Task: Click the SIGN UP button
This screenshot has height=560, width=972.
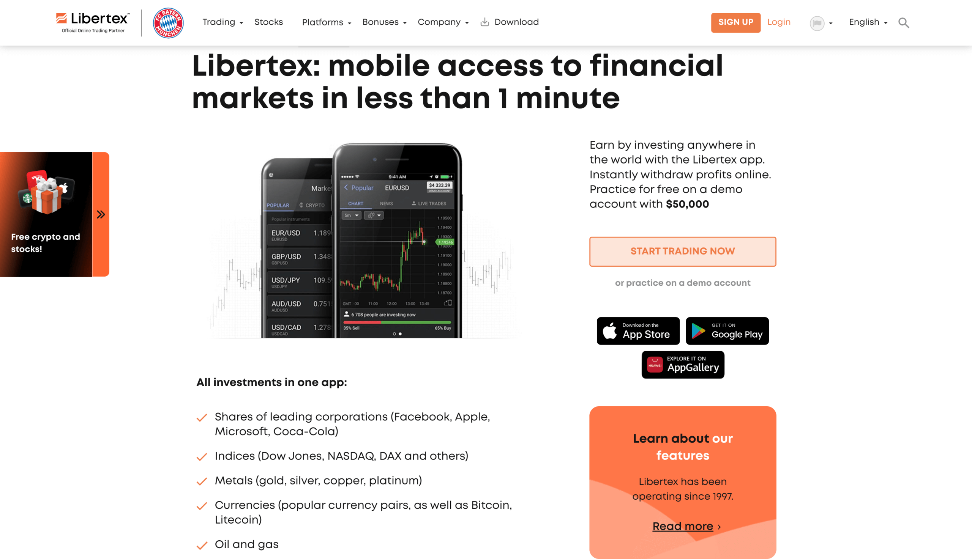Action: click(x=735, y=23)
